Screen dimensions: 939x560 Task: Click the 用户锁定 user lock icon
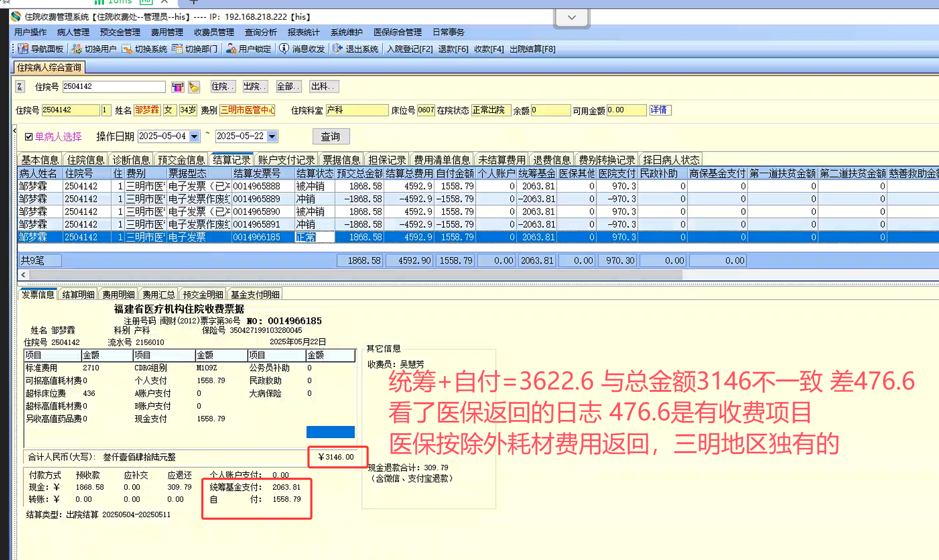231,49
